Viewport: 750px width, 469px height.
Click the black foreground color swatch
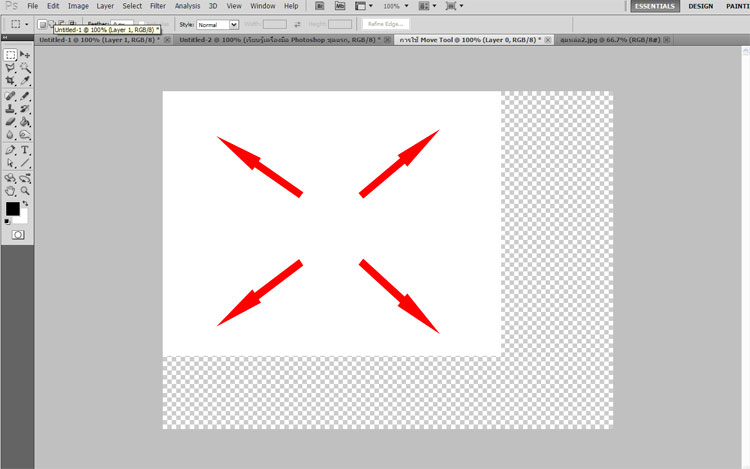[x=12, y=209]
